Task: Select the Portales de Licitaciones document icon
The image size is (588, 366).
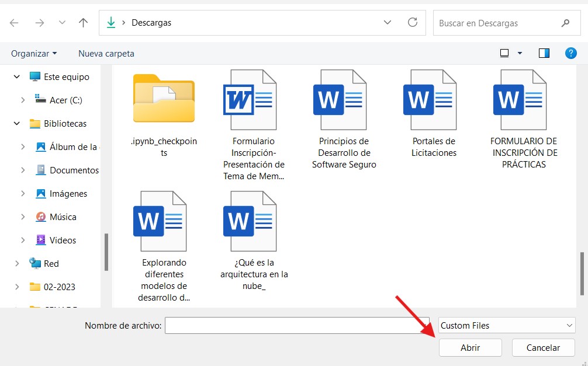Action: pyautogui.click(x=430, y=100)
